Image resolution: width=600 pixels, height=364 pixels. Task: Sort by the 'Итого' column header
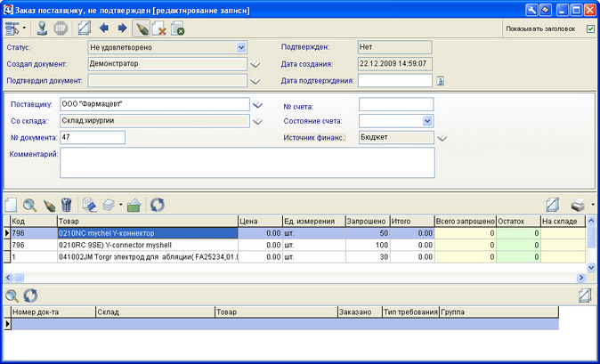pyautogui.click(x=412, y=222)
